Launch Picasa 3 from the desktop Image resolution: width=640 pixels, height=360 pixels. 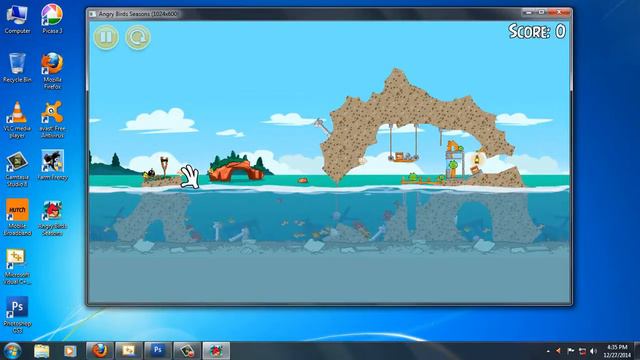pos(52,19)
